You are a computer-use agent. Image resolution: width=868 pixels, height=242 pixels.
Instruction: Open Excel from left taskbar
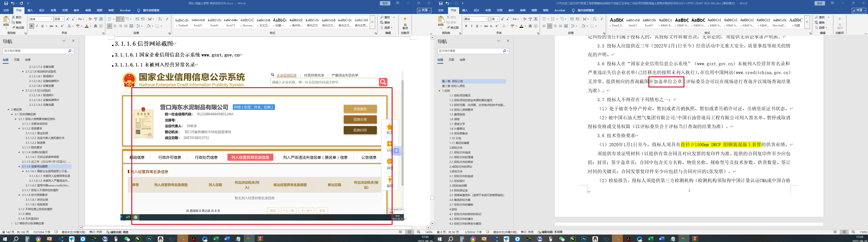coord(216,239)
